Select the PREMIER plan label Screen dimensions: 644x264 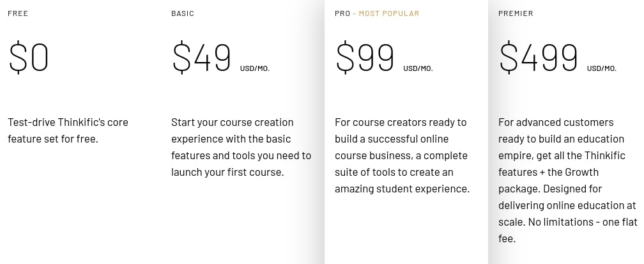click(x=516, y=13)
